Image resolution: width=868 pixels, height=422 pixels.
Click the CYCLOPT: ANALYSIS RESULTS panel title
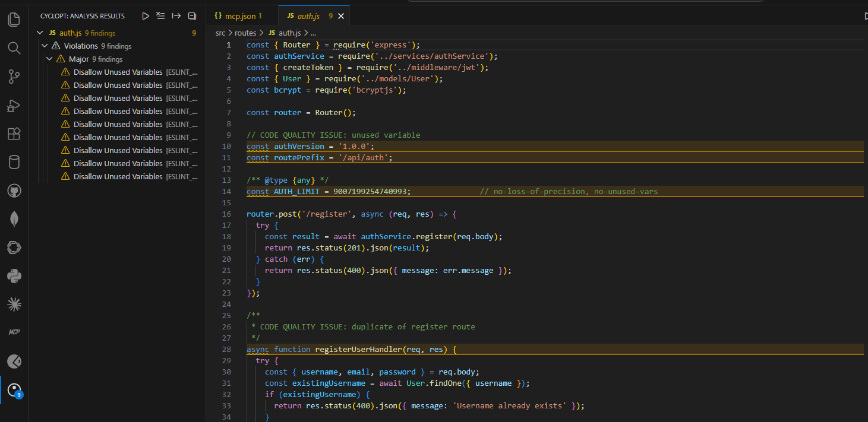click(83, 16)
